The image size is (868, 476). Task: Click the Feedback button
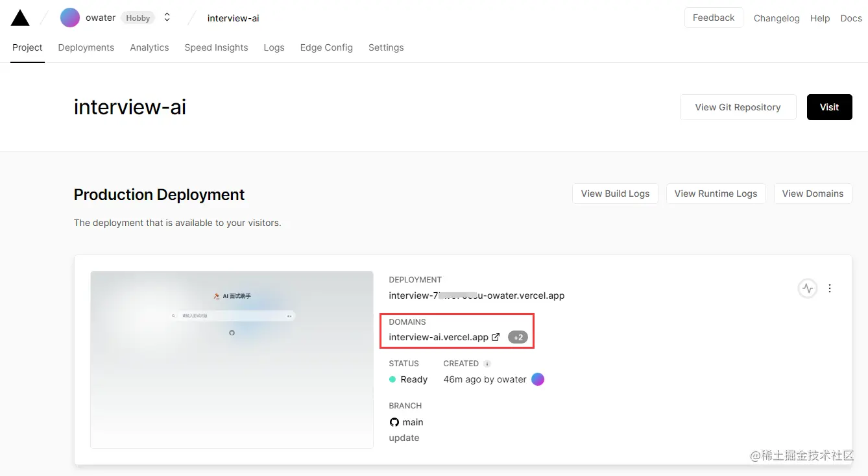coord(714,18)
